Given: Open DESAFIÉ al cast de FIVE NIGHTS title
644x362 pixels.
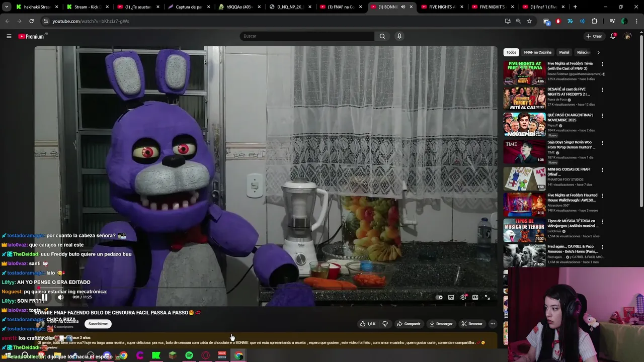Looking at the screenshot, I should 569,92.
